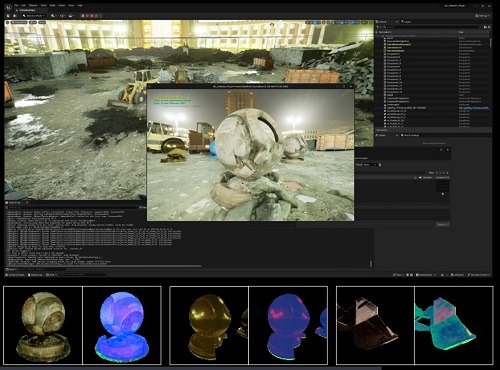Image resolution: width=500 pixels, height=370 pixels.
Task: Click the Unreal Engine logo icon
Action: pyautogui.click(x=8, y=7)
